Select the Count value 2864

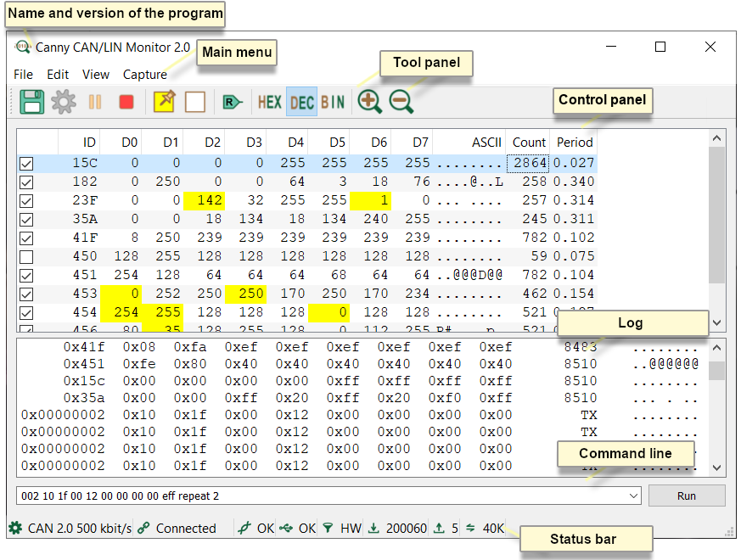(528, 163)
